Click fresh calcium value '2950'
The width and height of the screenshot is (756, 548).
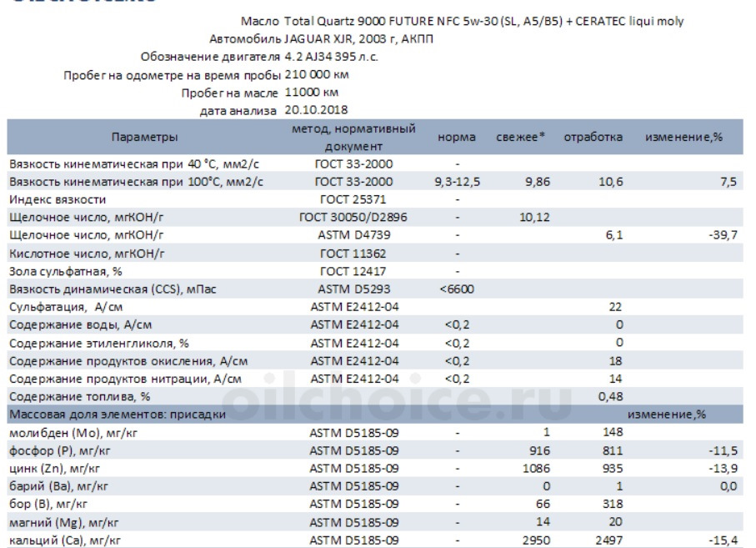click(536, 540)
